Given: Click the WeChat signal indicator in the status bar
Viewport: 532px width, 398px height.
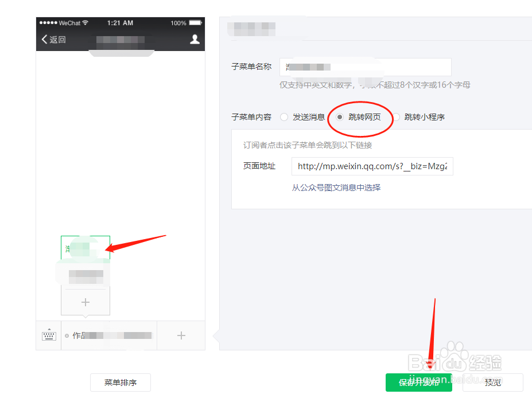Looking at the screenshot, I should click(49, 23).
